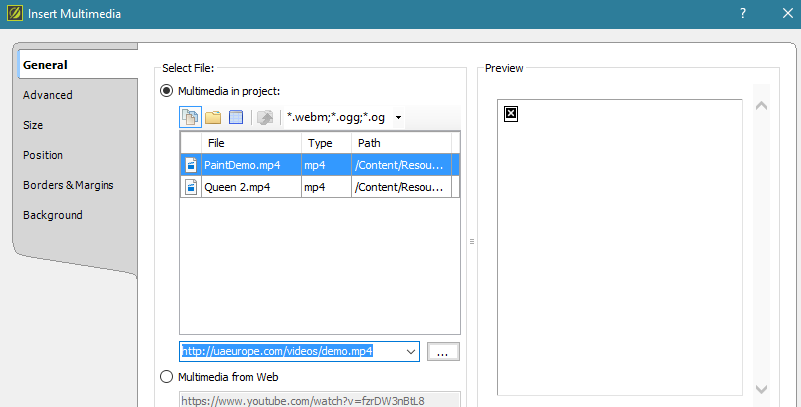Close the Insert Multimedia dialog
This screenshot has width=801, height=407.
tap(788, 14)
